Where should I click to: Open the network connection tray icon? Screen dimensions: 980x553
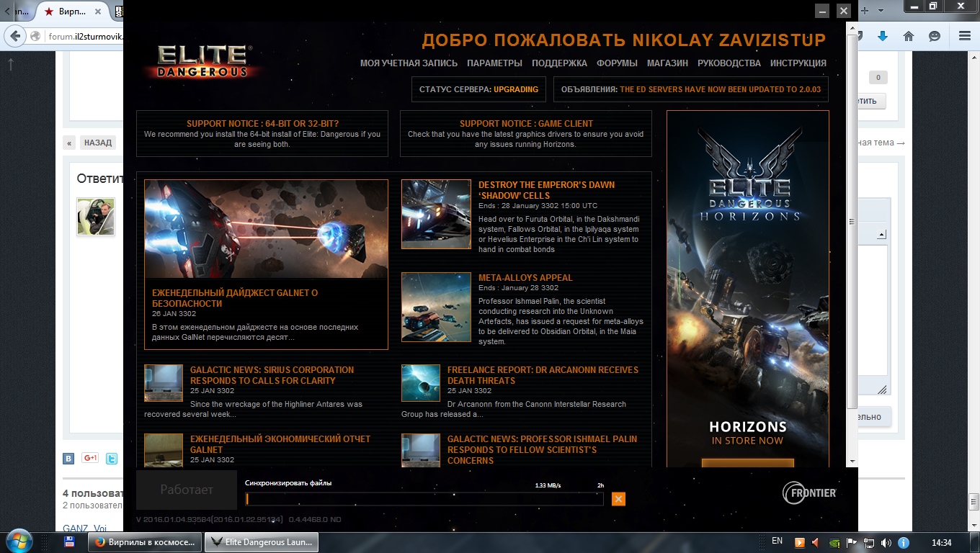tap(869, 542)
